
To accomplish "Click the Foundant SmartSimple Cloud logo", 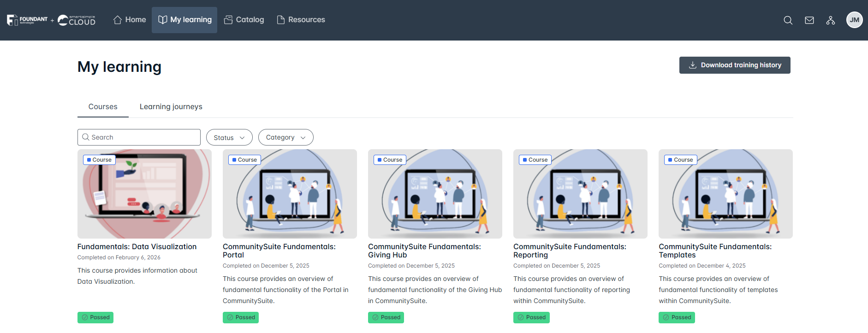I will click(51, 20).
